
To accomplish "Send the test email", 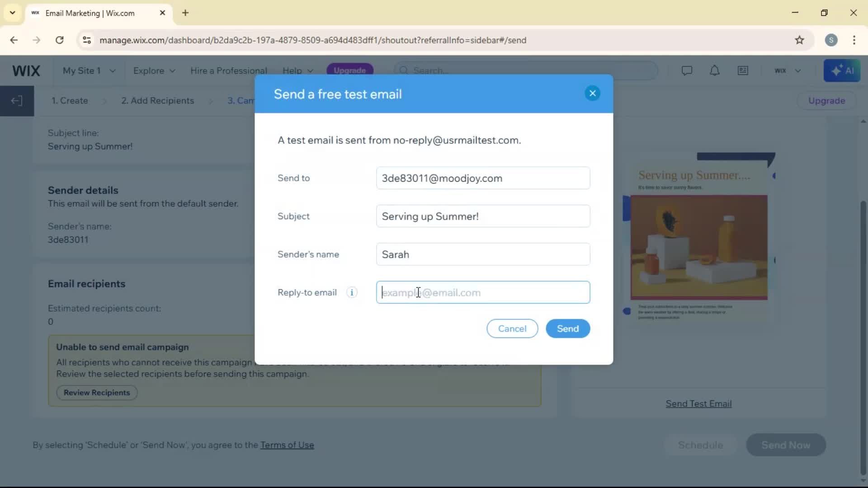I will tap(568, 328).
